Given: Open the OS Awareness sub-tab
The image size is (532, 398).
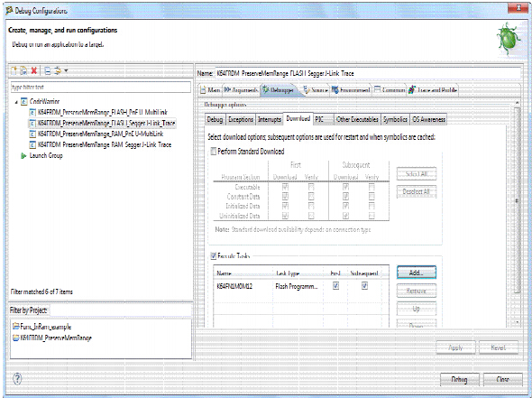Looking at the screenshot, I should (x=429, y=119).
